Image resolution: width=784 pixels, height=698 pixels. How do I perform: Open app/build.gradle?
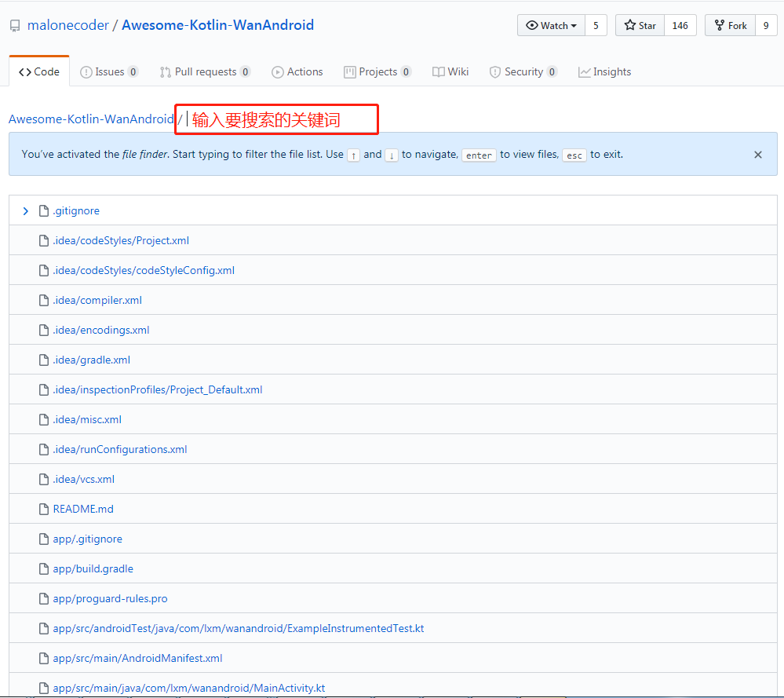tap(93, 569)
